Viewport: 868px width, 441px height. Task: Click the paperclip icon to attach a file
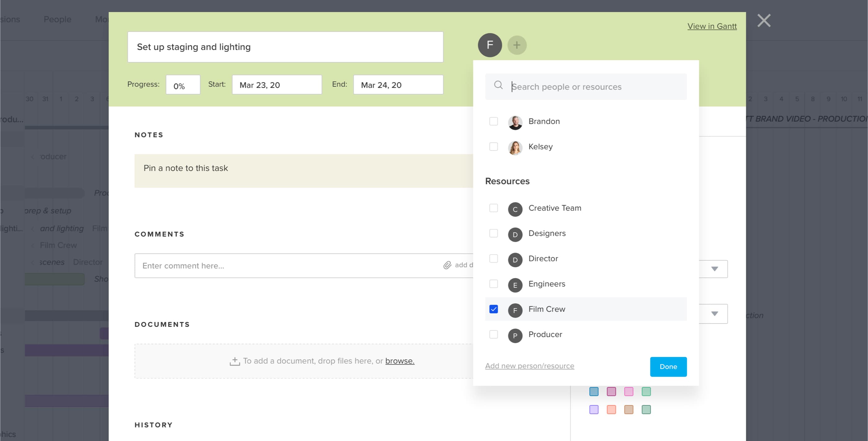click(447, 265)
